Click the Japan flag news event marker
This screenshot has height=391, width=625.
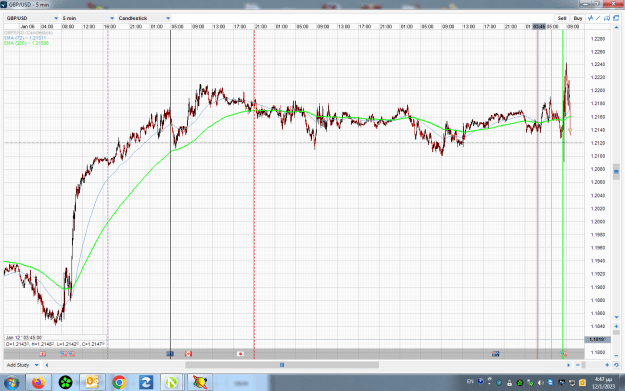[x=240, y=354]
